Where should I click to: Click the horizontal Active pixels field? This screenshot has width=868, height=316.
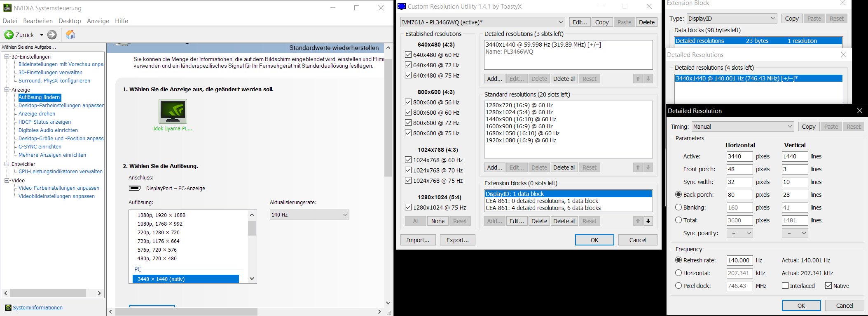[739, 156]
